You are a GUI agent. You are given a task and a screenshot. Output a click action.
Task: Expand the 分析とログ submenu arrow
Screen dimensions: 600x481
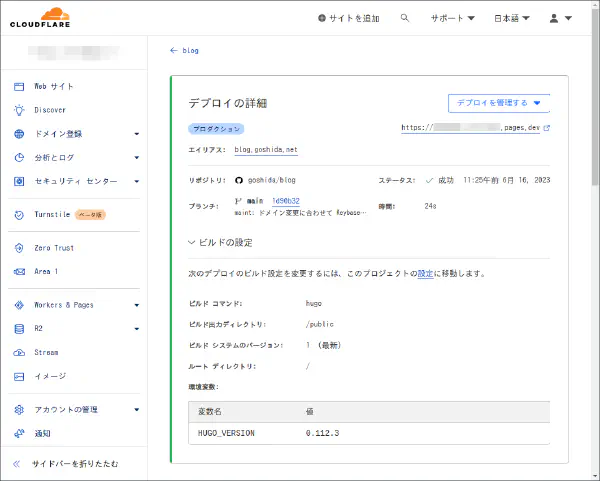point(137,158)
